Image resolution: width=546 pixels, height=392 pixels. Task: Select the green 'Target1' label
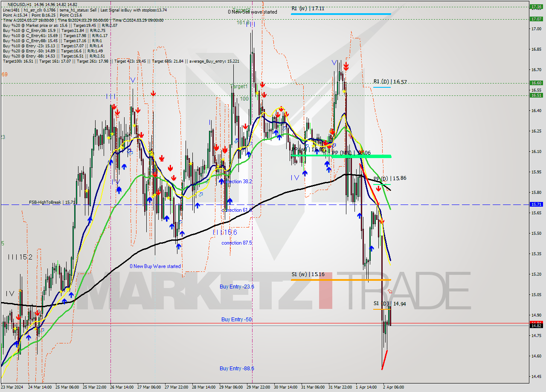coord(239,86)
